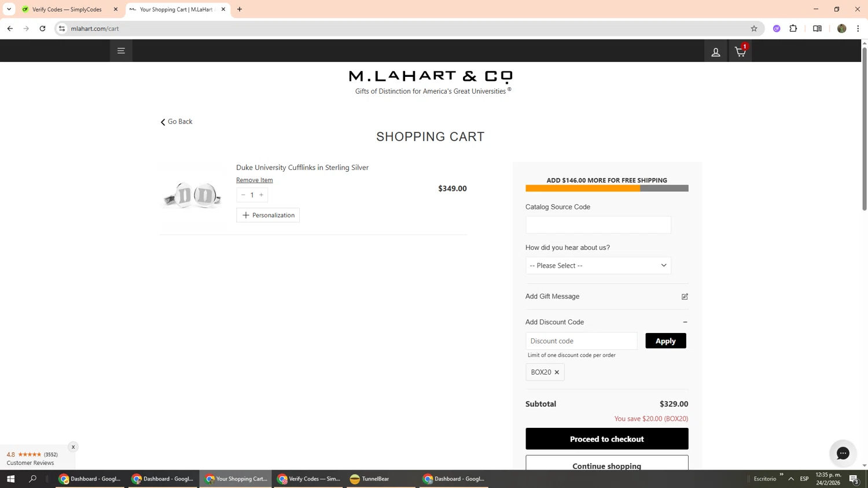Screen dimensions: 868x488
Task: Open a new browser tab
Action: [240, 9]
